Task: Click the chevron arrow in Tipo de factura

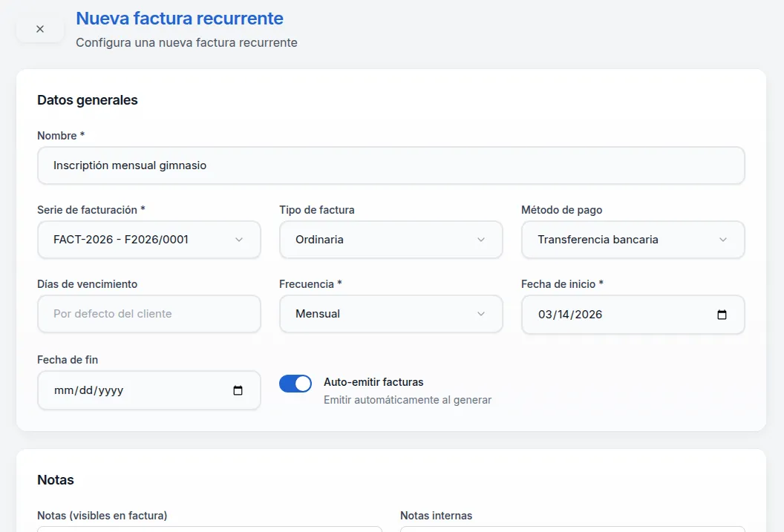Action: [481, 240]
